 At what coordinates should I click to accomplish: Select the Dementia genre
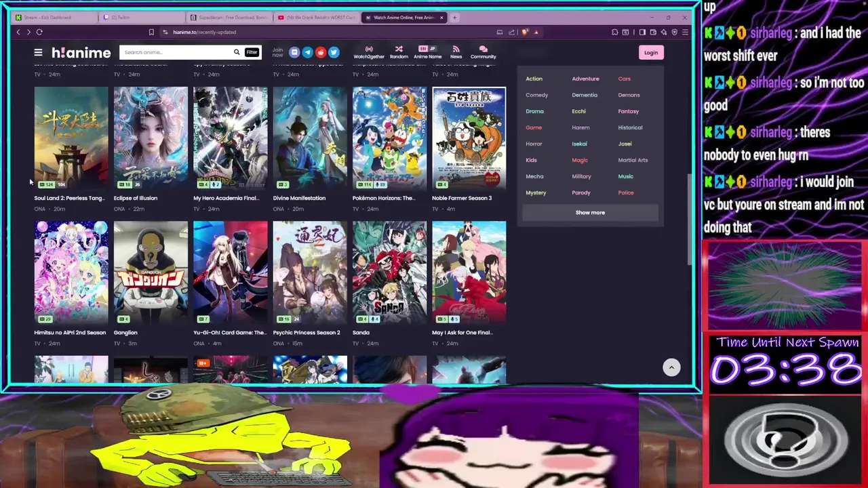(x=585, y=95)
